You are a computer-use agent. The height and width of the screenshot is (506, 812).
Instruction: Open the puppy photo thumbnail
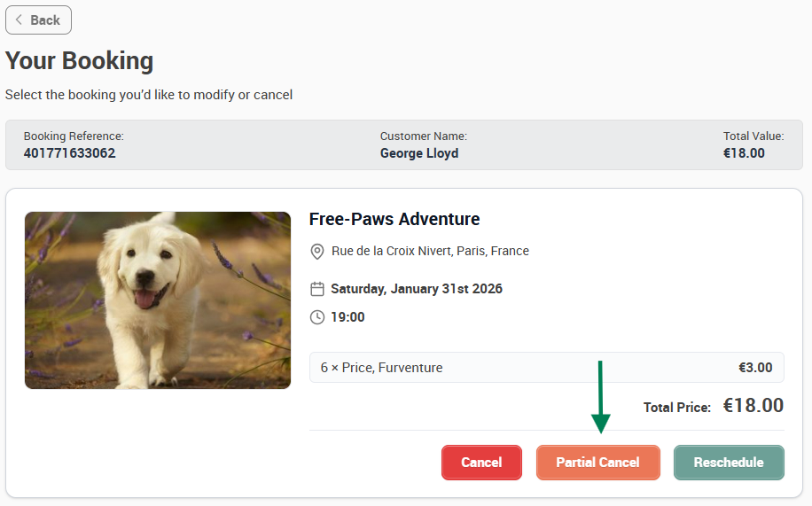158,300
